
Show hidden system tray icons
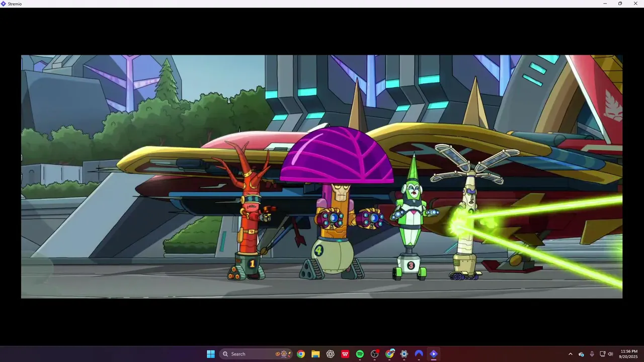click(570, 354)
